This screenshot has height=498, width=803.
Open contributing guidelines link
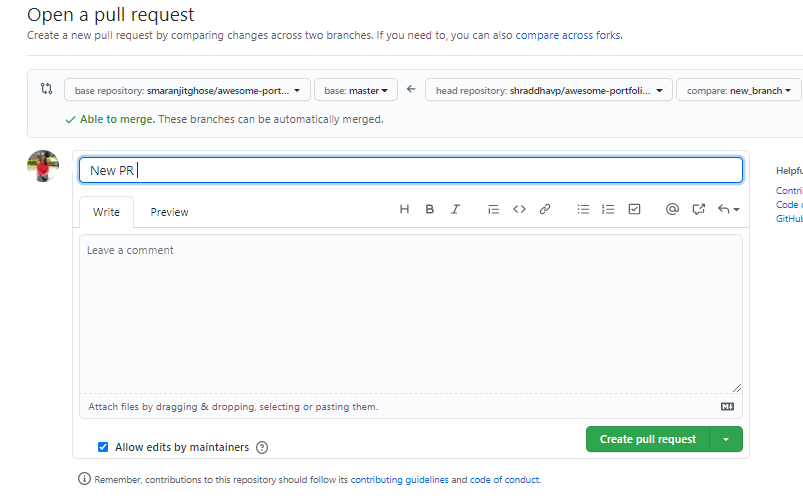click(x=399, y=480)
